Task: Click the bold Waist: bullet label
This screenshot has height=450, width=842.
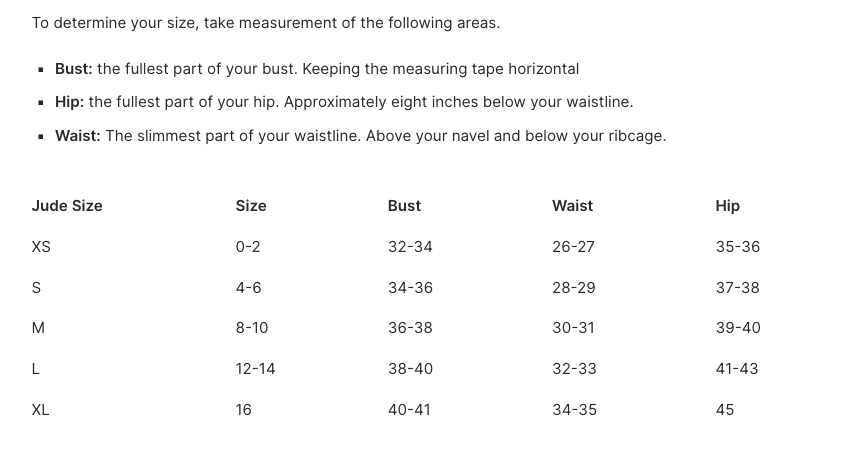Action: [77, 135]
